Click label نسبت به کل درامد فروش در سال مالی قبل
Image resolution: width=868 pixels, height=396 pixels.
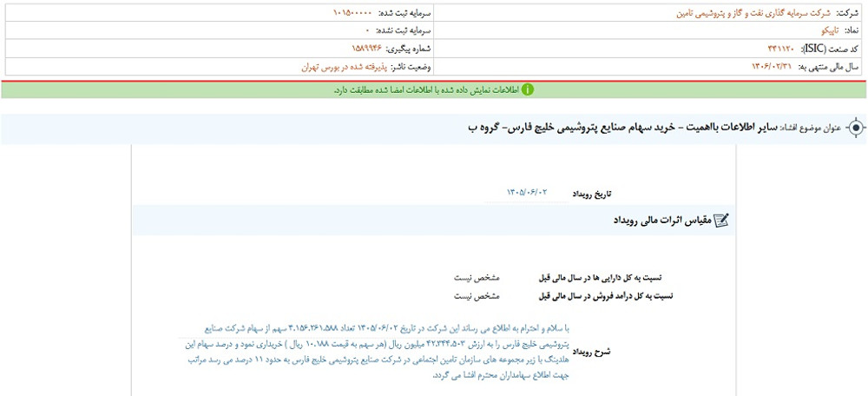[x=606, y=296]
